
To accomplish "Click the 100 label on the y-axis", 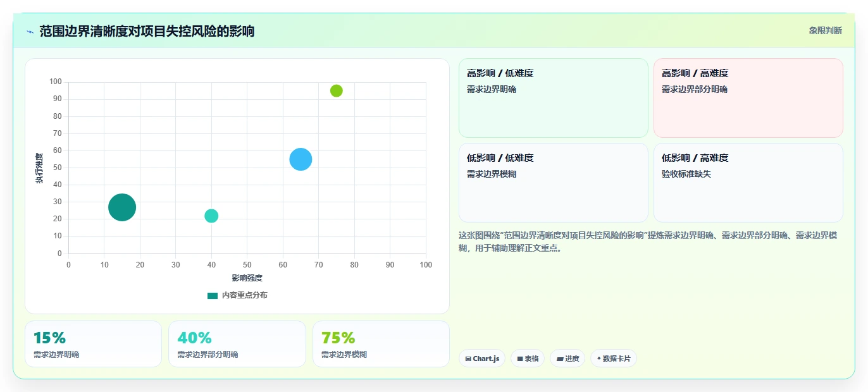I will 56,82.
